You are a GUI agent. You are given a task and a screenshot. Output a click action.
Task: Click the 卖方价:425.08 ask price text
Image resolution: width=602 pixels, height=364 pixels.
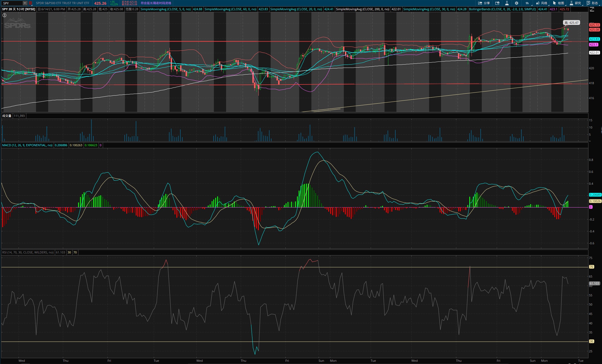129,4
